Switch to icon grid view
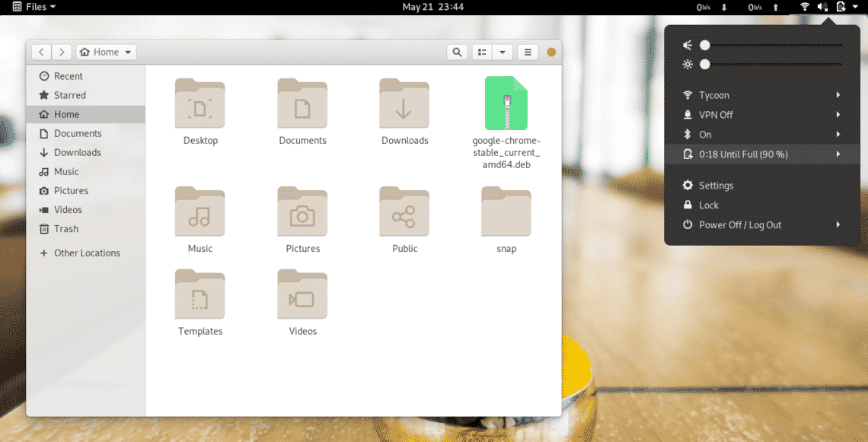Image resolution: width=868 pixels, height=442 pixels. click(x=481, y=52)
